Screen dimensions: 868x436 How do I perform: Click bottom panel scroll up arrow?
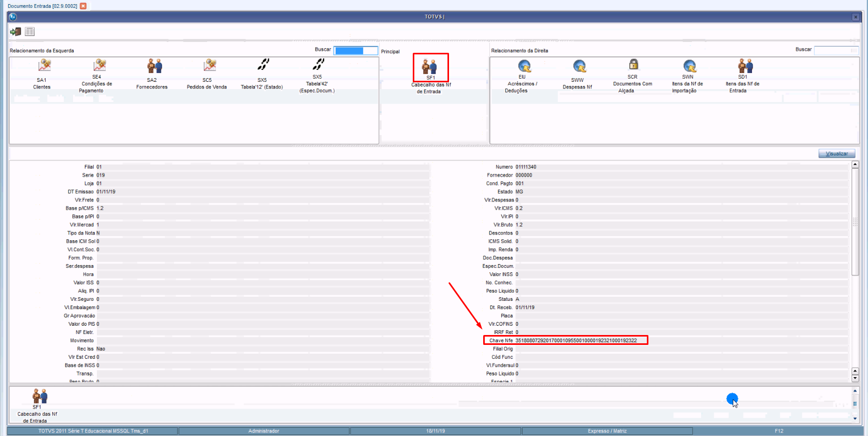(x=855, y=391)
